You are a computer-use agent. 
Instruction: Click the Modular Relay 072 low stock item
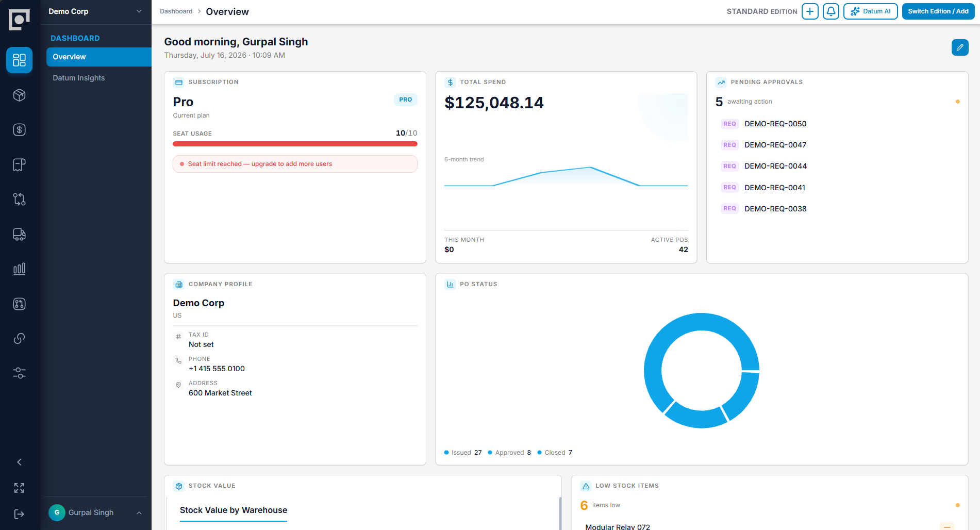[x=618, y=526]
